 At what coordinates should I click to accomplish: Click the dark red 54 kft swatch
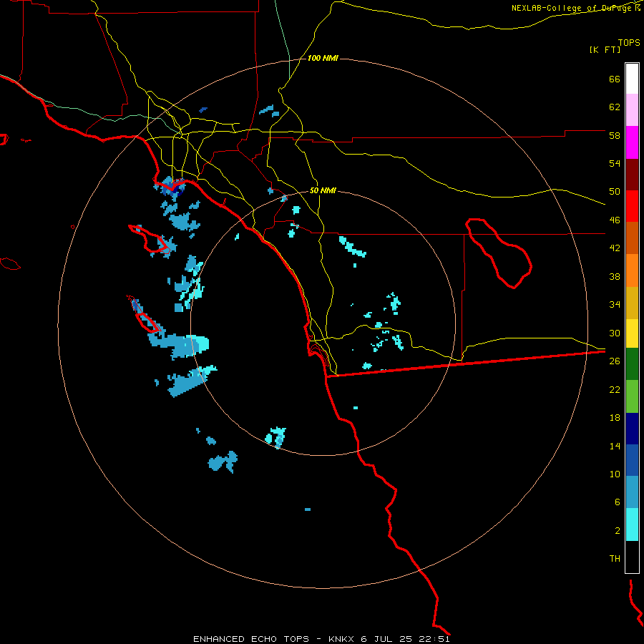[632, 175]
